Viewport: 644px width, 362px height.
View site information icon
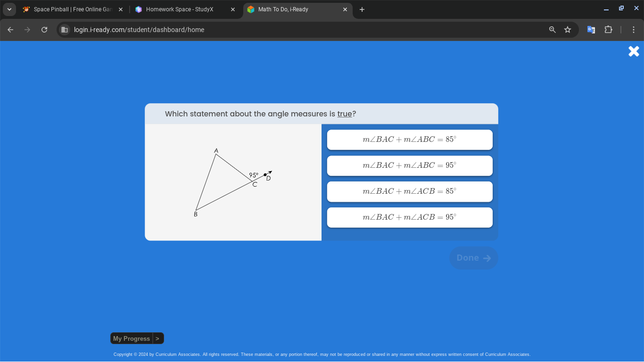click(x=65, y=30)
